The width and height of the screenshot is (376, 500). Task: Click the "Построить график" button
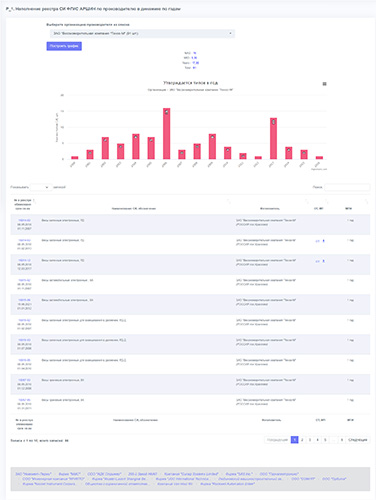point(64,46)
